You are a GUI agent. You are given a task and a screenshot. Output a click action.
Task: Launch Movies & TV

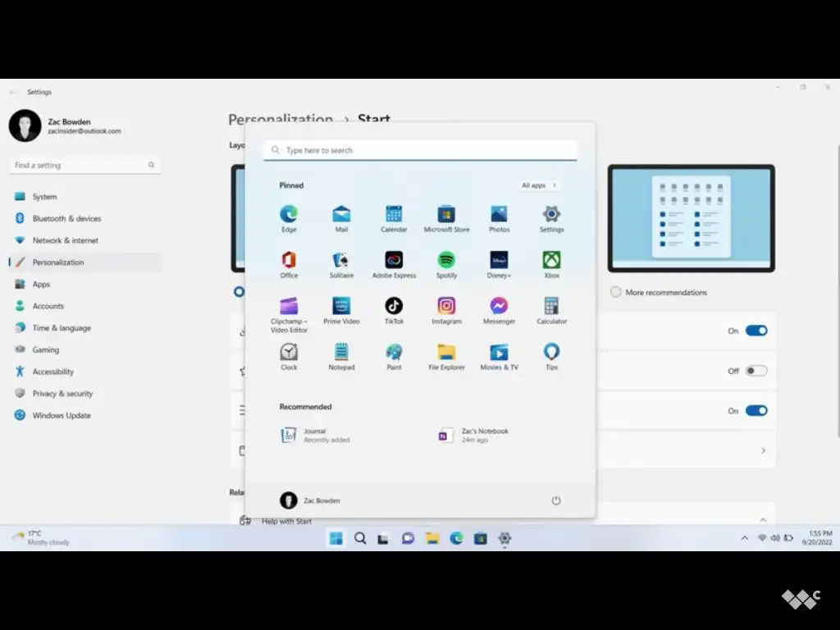[499, 357]
